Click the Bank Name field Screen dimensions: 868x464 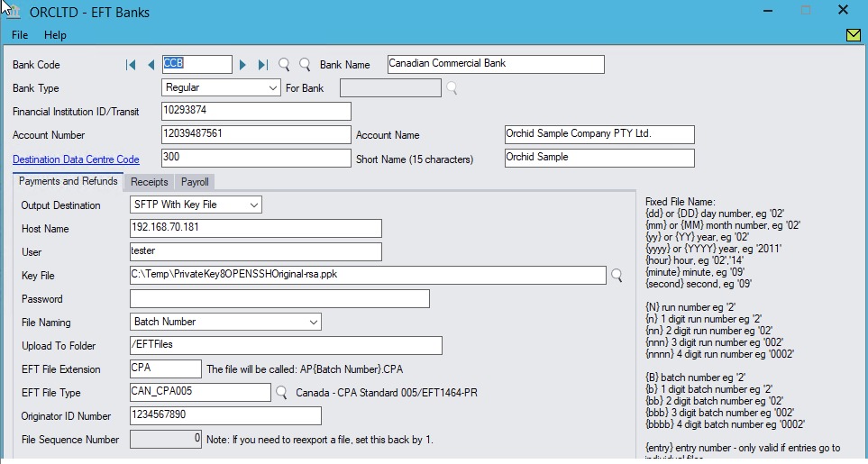(x=496, y=64)
